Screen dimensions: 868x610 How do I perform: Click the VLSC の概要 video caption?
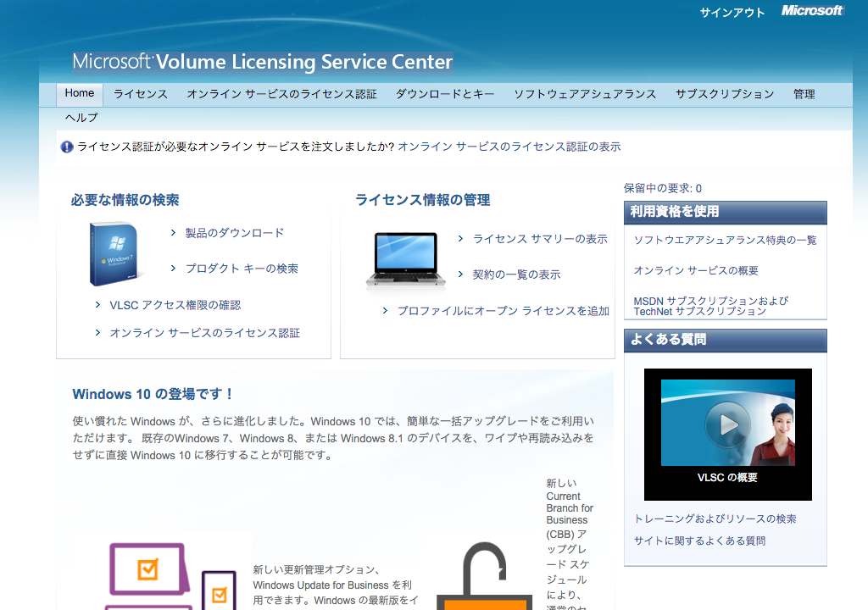[727, 477]
